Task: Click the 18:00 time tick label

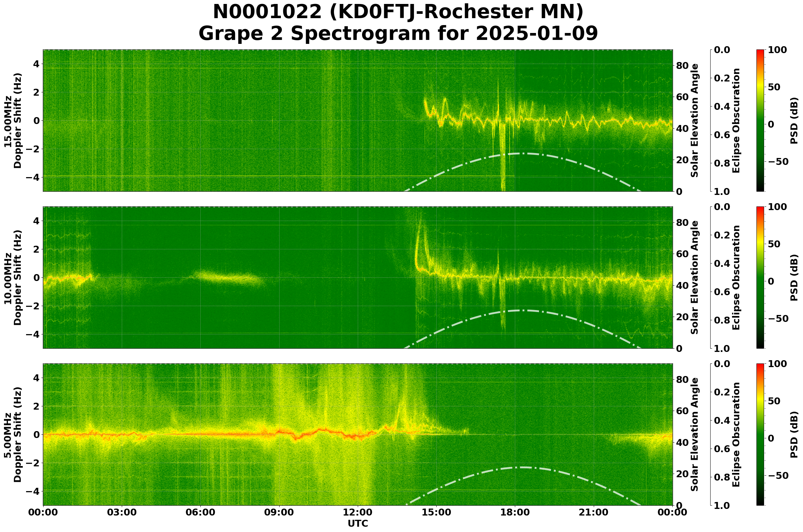Action: (515, 513)
